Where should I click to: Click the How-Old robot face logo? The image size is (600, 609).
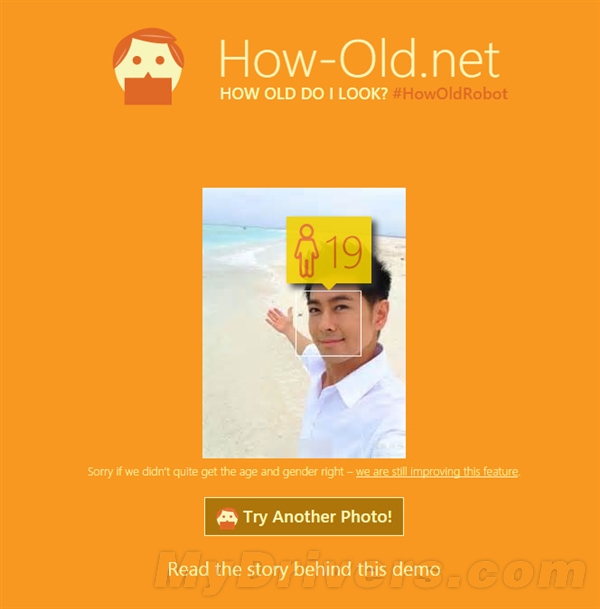(148, 66)
